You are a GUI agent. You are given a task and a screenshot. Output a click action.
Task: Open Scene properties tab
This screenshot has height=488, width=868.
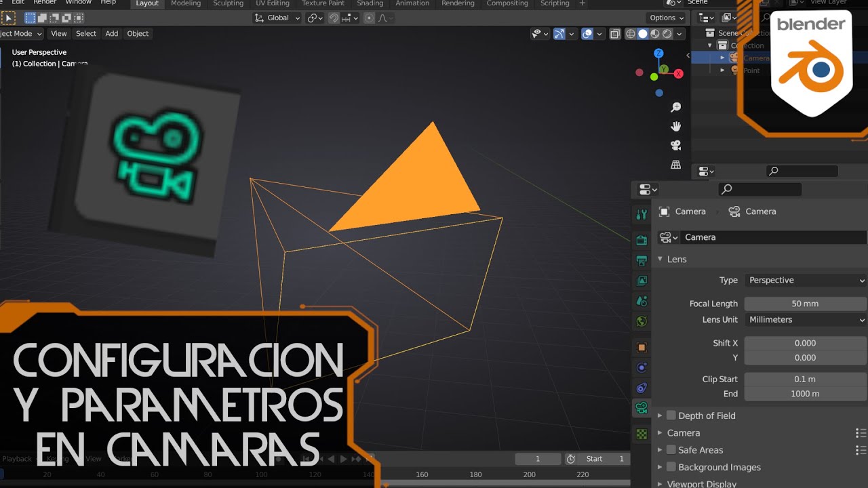tap(642, 301)
